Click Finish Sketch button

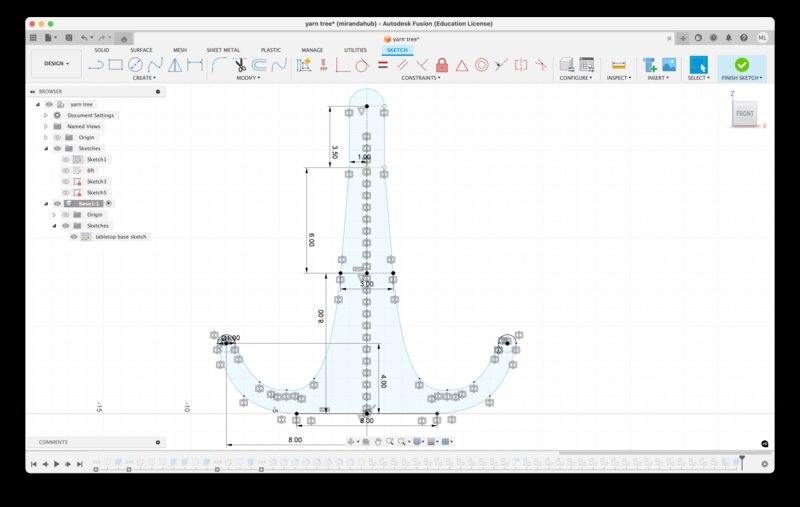[741, 65]
